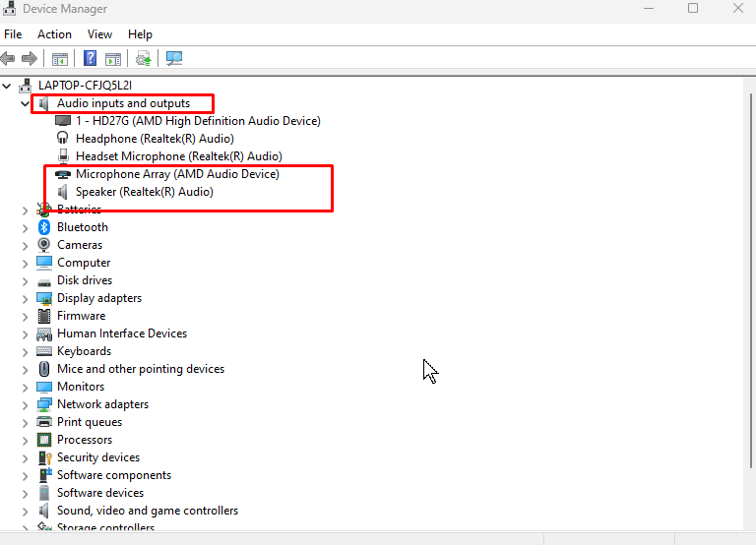This screenshot has height=545, width=756.
Task: Click the Update driver toolbar icon
Action: 144,59
